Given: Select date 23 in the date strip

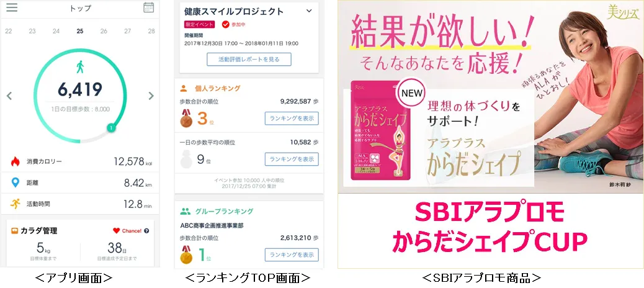Looking at the screenshot, I should (32, 31).
